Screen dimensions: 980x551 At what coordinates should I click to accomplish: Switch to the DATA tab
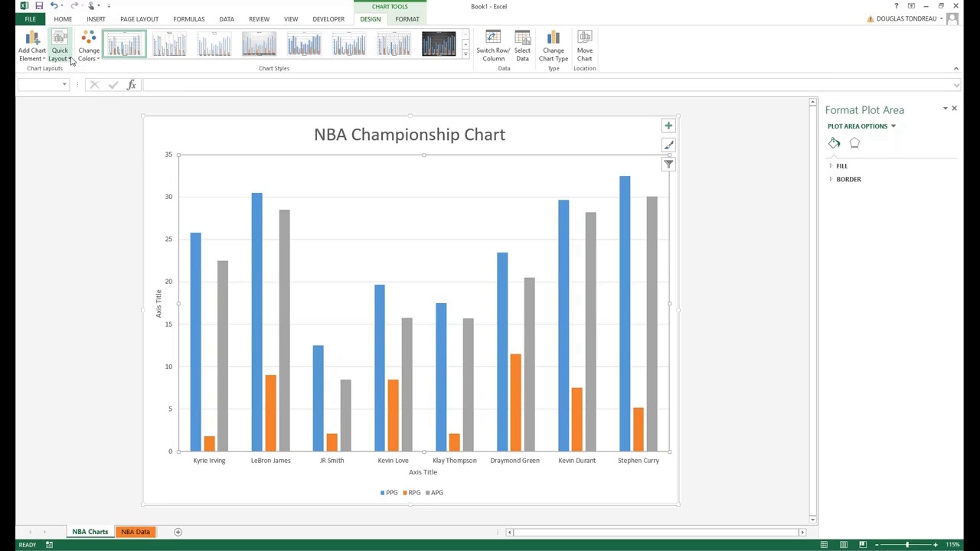click(x=227, y=19)
